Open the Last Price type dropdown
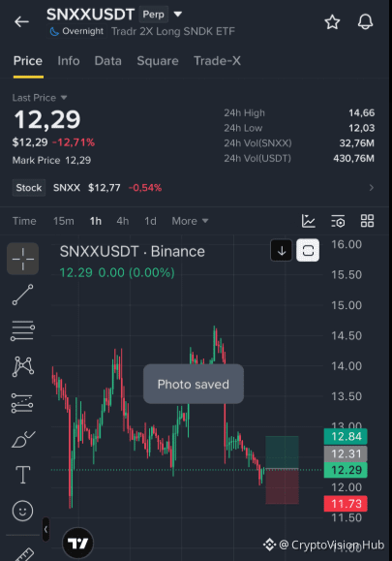Screen dimensions: 392x561 click(x=40, y=98)
